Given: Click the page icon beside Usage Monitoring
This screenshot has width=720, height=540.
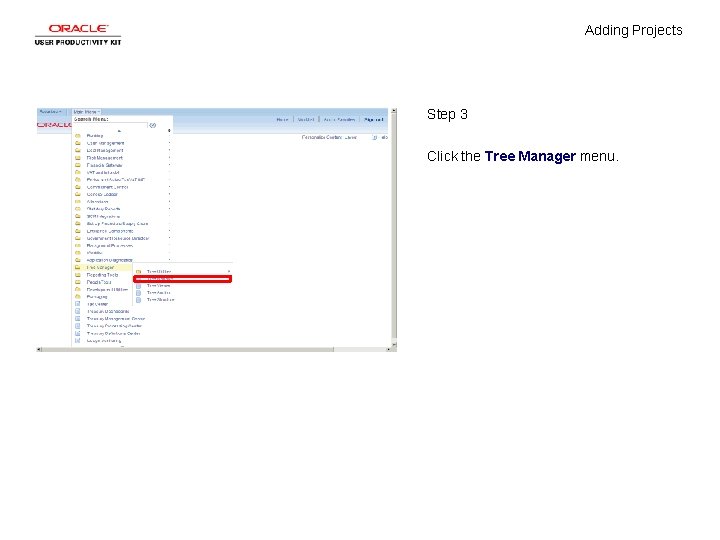Looking at the screenshot, I should [78, 341].
